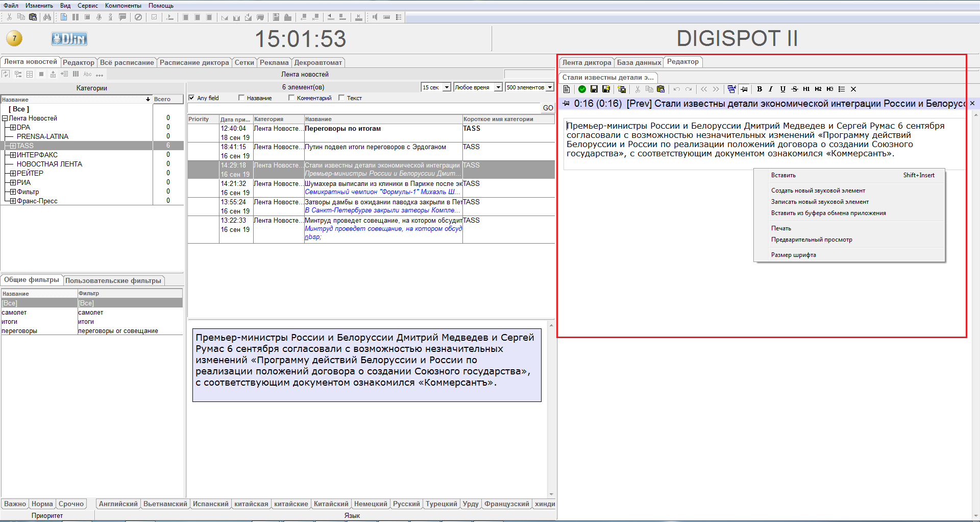This screenshot has width=980, height=522.
Task: Click the circle-slash cancel icon
Action: 138,17
